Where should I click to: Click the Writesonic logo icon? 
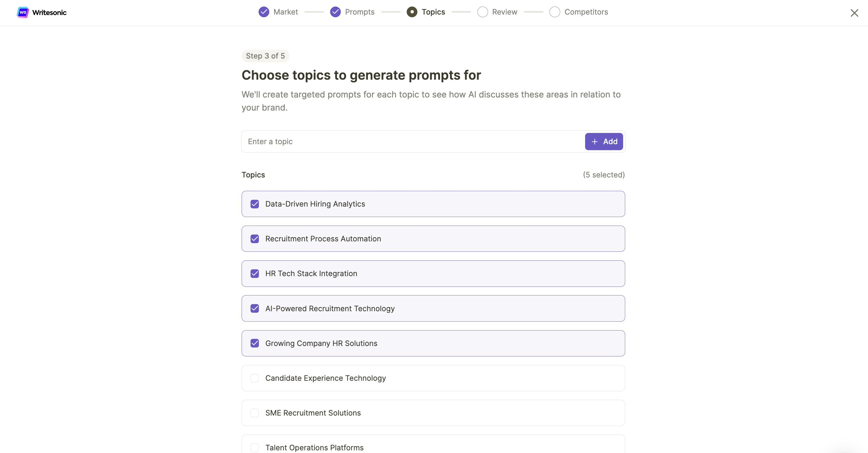(x=23, y=12)
